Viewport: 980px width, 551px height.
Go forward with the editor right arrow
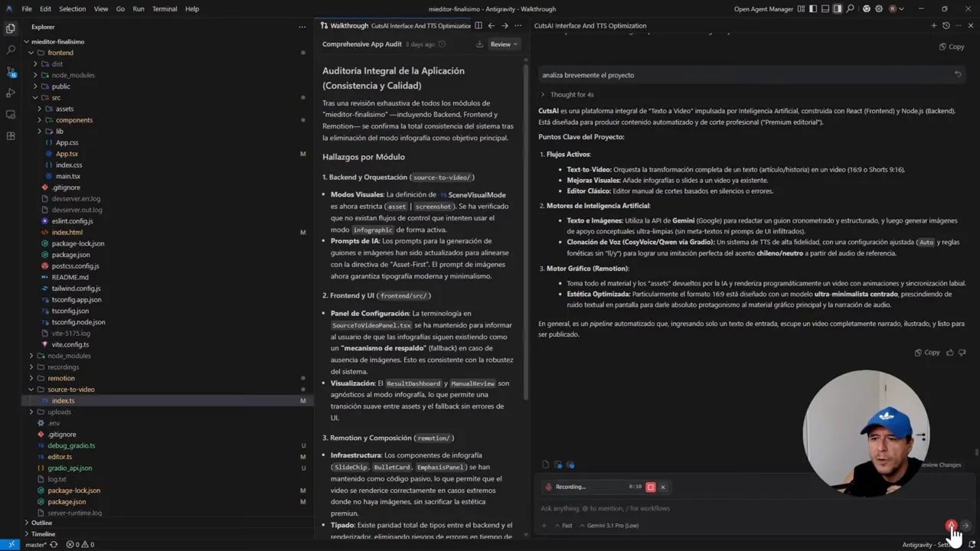505,25
